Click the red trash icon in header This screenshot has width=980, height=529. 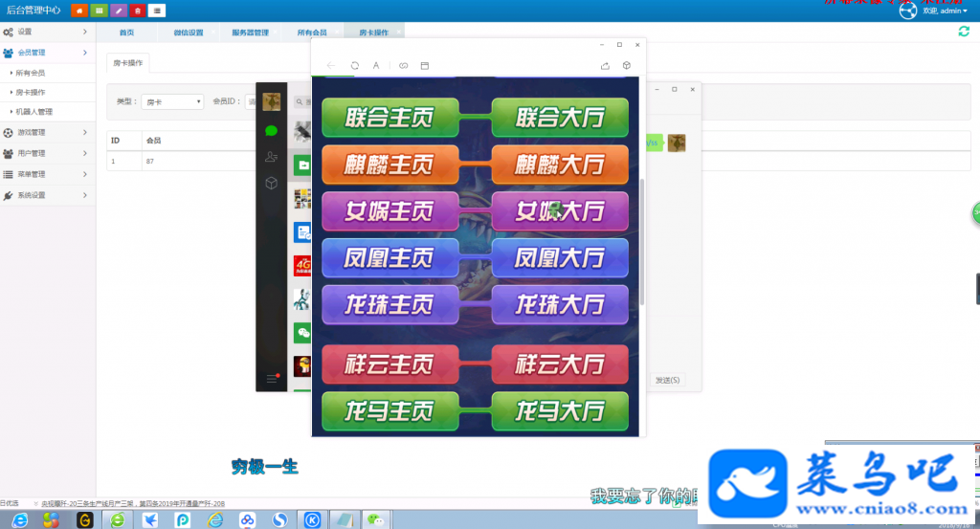coord(138,11)
